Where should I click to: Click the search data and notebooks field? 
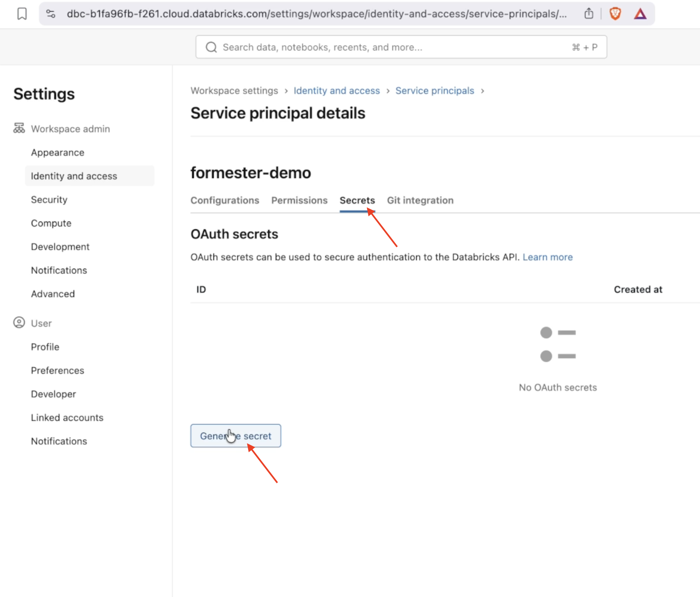tap(401, 47)
